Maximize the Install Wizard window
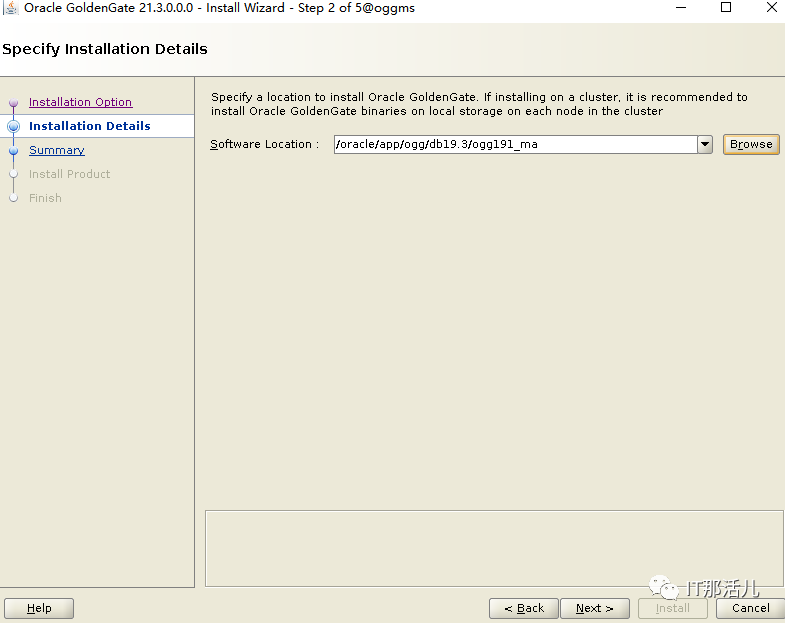 [x=726, y=8]
